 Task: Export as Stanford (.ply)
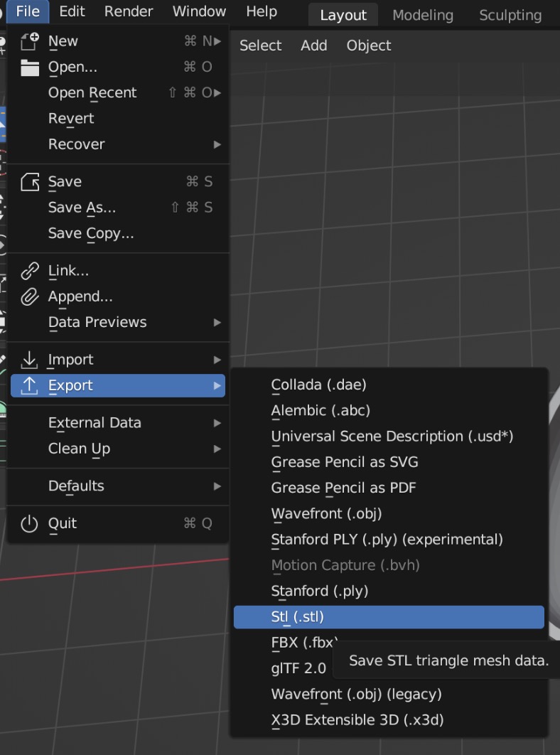click(389, 591)
